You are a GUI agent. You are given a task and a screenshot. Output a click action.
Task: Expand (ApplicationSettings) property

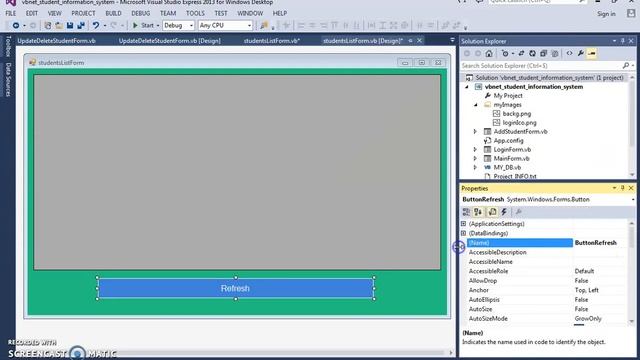tap(464, 224)
